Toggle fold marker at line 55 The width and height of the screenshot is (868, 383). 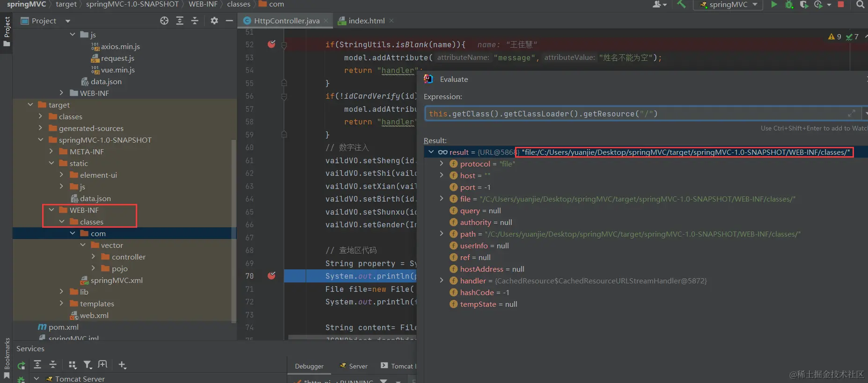pos(284,83)
